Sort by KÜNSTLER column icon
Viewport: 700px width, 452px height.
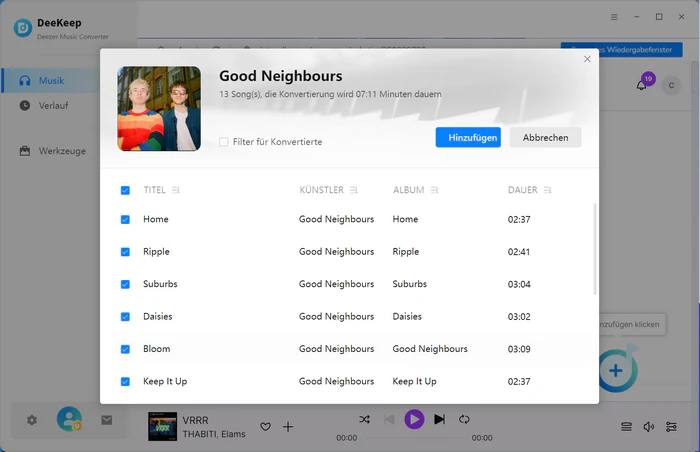(354, 190)
